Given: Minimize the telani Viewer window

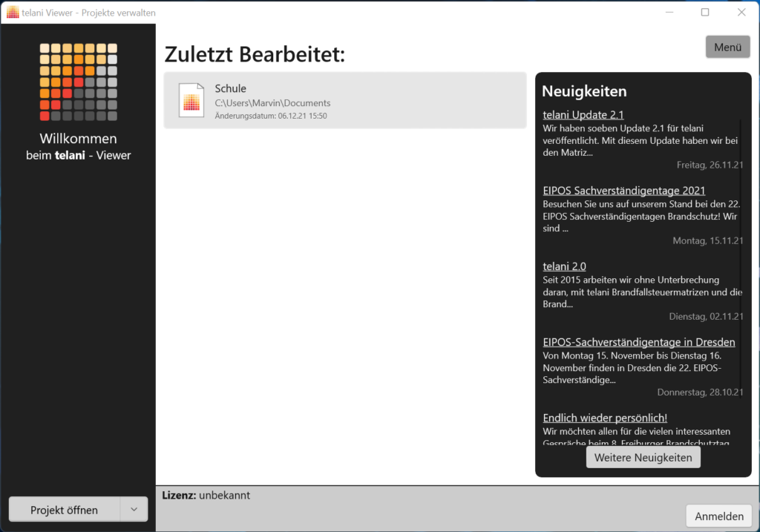Looking at the screenshot, I should [x=669, y=12].
